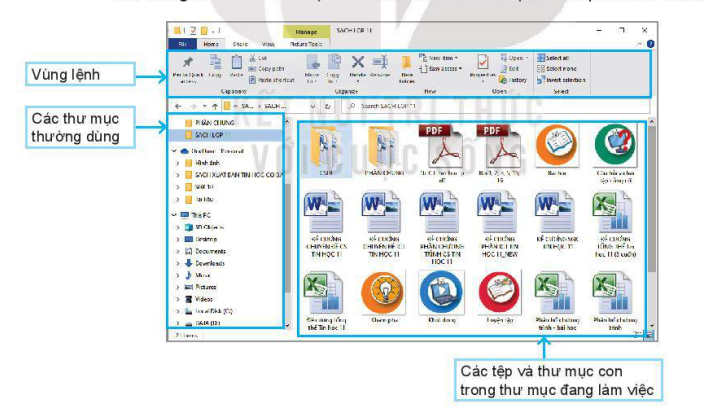718x408 pixels.
Task: Click the Rename icon in Organize group
Action: 380,62
